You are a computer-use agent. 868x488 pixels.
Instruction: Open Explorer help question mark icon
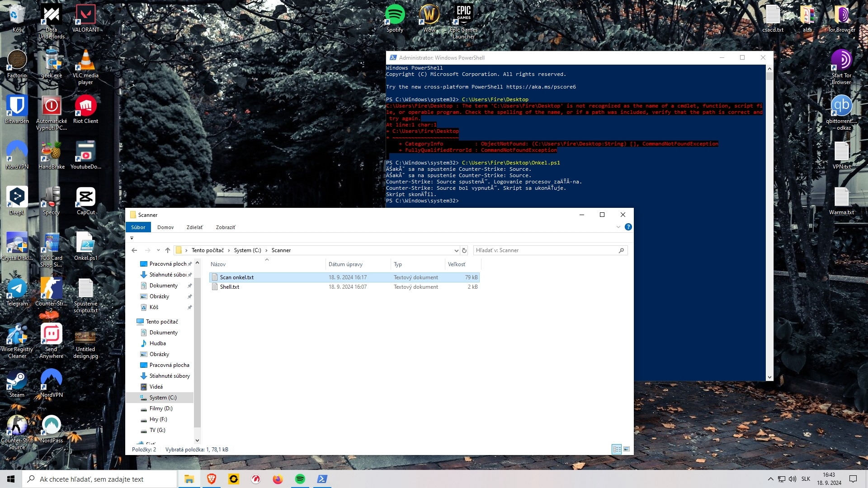pos(628,227)
